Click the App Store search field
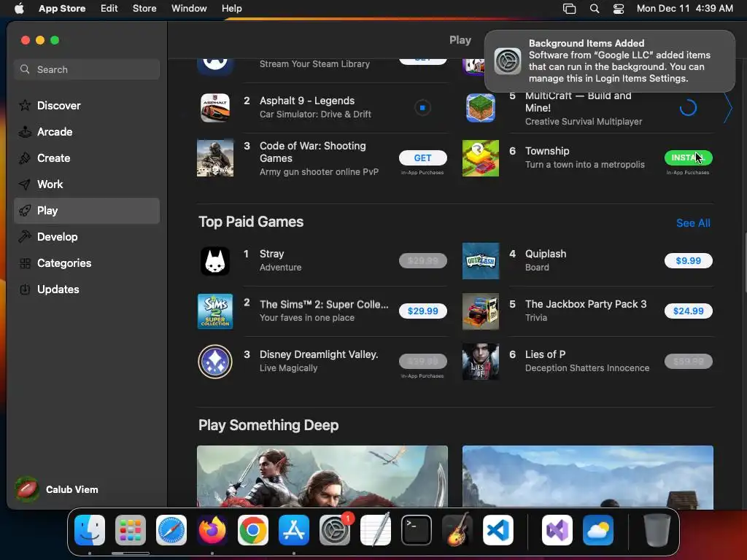Screen dimensions: 747x560 point(87,69)
